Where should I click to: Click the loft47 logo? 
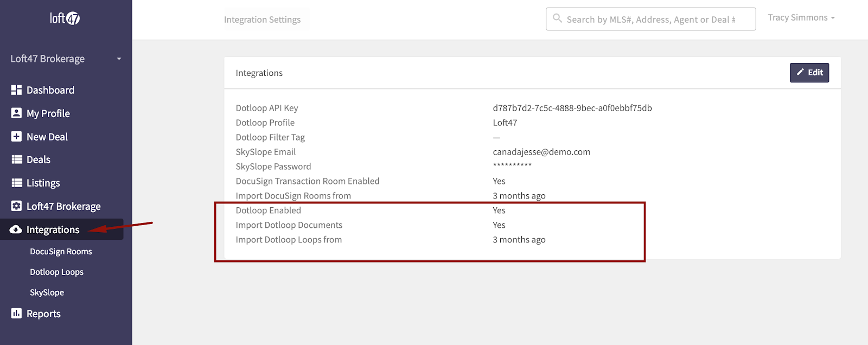(65, 18)
